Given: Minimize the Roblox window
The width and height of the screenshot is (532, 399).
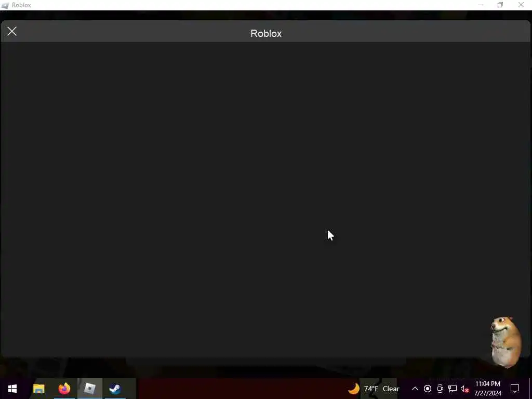Looking at the screenshot, I should [x=481, y=5].
